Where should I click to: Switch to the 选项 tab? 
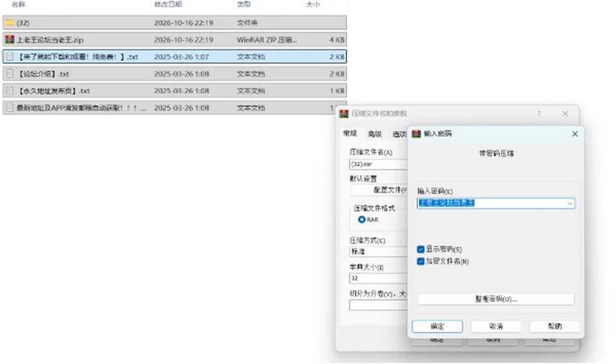[x=399, y=134]
